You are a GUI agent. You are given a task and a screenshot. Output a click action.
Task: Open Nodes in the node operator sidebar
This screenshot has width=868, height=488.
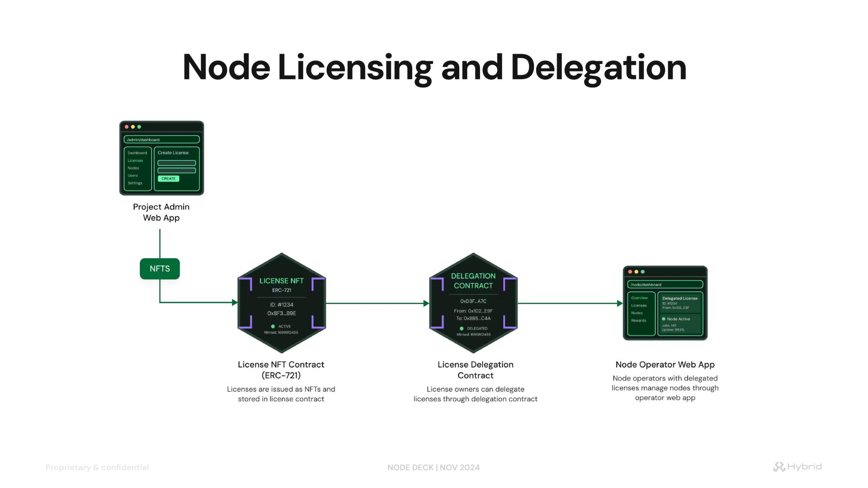[x=637, y=313]
